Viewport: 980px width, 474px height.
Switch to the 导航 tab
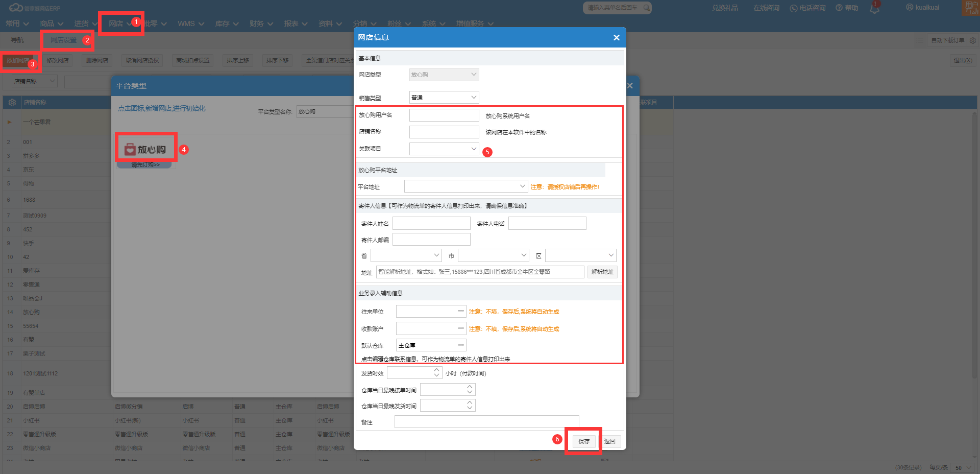tap(17, 40)
